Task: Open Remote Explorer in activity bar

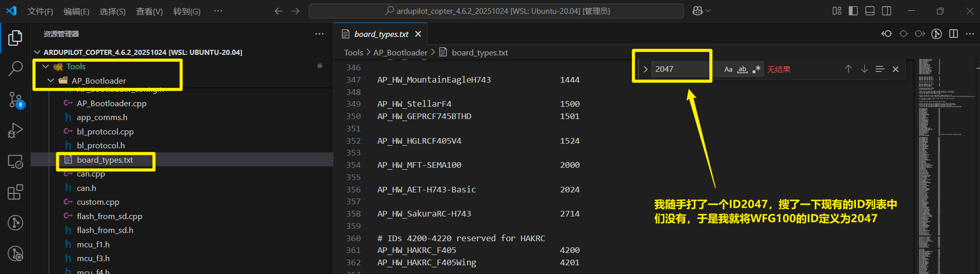Action: pos(15,161)
